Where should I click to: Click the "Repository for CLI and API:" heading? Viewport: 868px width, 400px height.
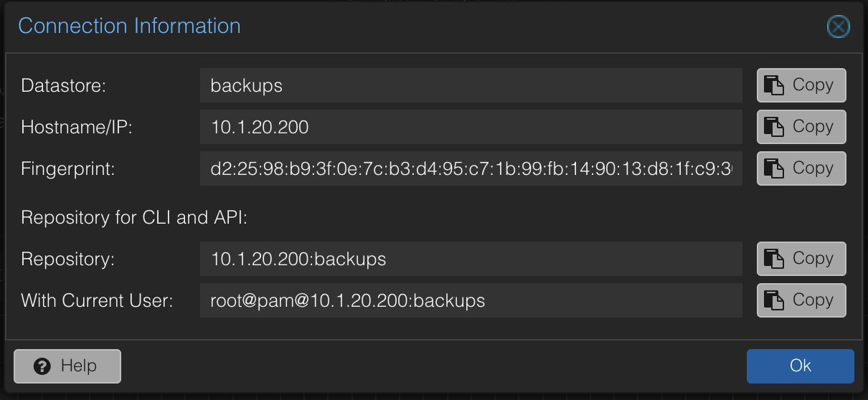tap(134, 217)
